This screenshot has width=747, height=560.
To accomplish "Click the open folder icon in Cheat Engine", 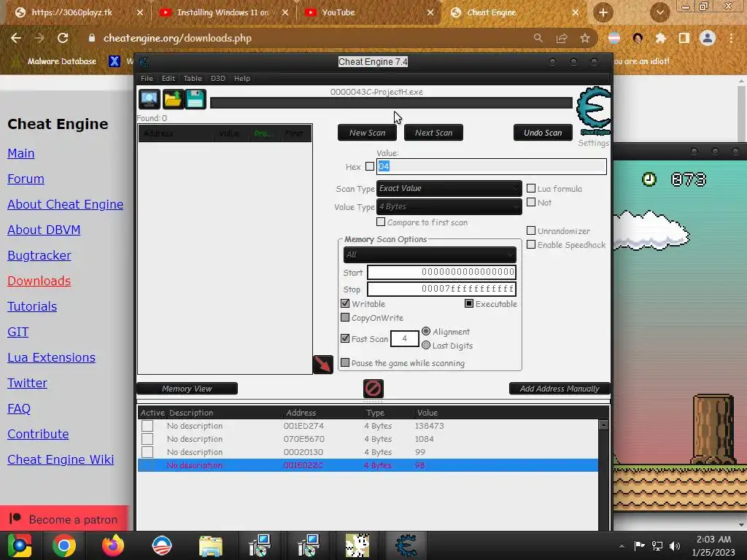I will 172,99.
